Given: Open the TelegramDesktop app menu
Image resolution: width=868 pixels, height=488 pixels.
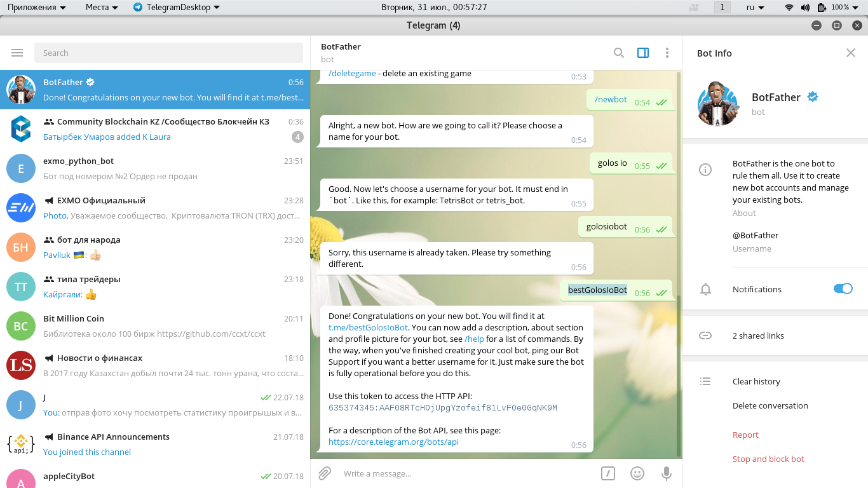Looking at the screenshot, I should click(177, 8).
